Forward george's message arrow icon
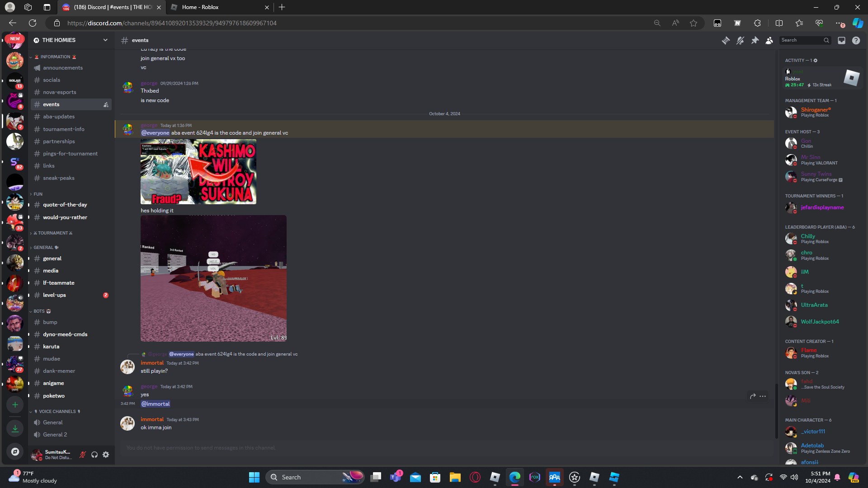Image resolution: width=868 pixels, height=488 pixels. pos(753,396)
